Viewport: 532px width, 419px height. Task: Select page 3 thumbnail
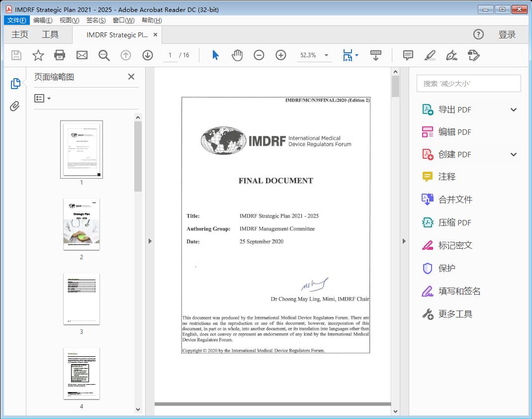pos(81,299)
